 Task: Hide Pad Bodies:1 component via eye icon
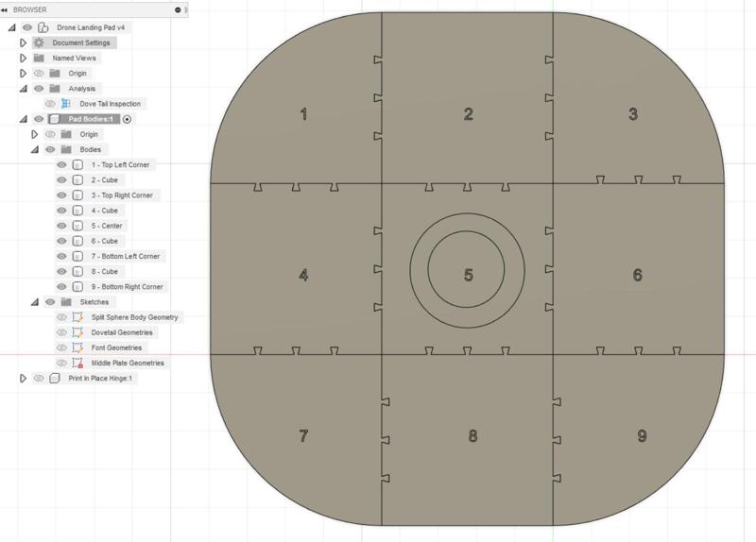pos(39,119)
